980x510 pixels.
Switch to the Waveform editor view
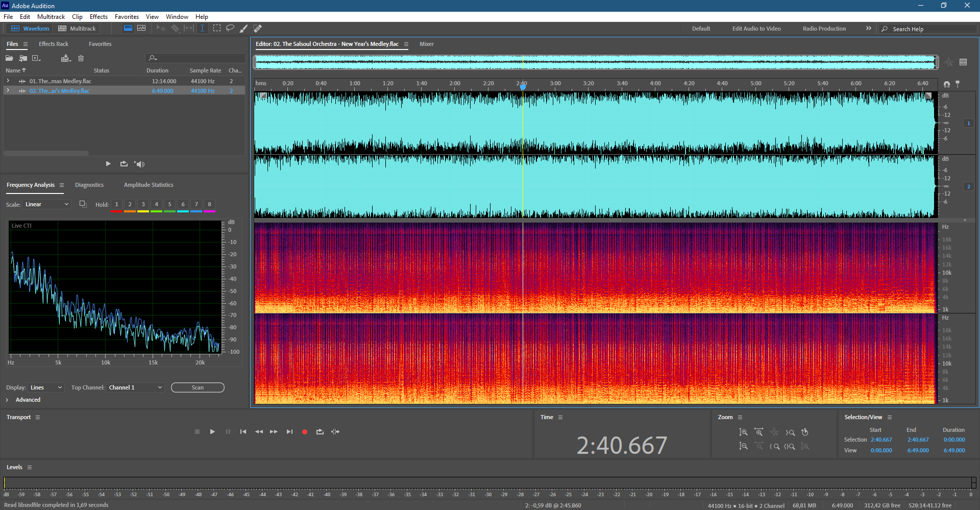coord(31,29)
